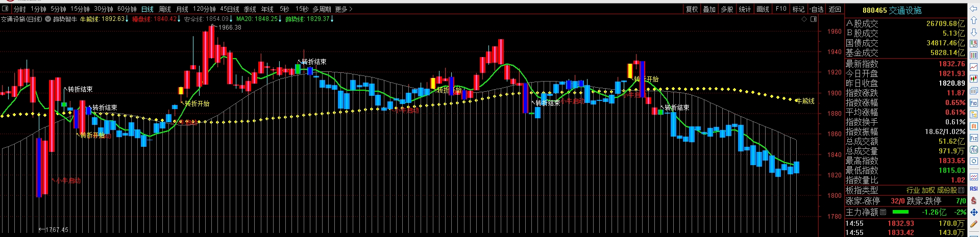980x237 pixels.
Task: Switch to 30分钟 period tab
Action: click(104, 9)
